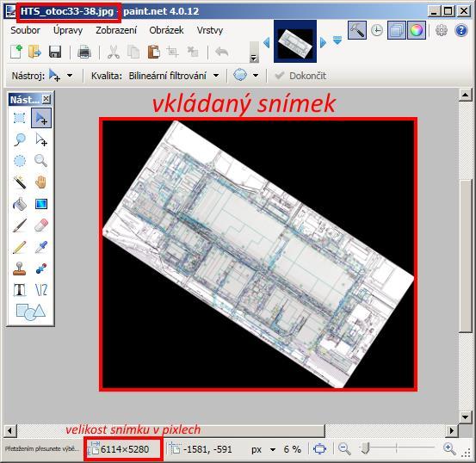Select the Paint Bucket tool
This screenshot has height=463, width=476.
pos(20,204)
